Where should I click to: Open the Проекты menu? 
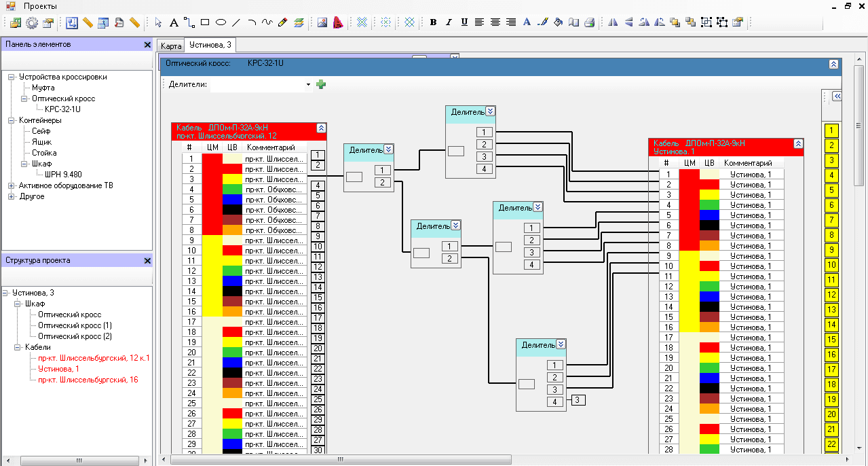click(x=40, y=6)
